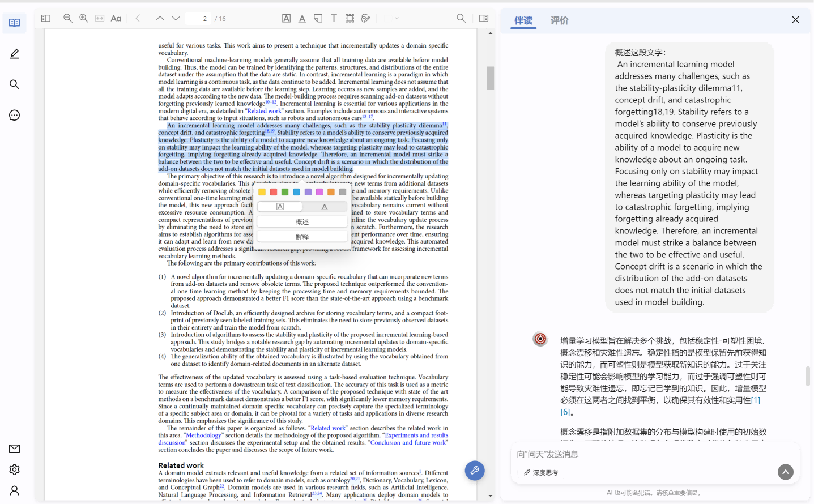Pick the gray highlight color

click(343, 192)
